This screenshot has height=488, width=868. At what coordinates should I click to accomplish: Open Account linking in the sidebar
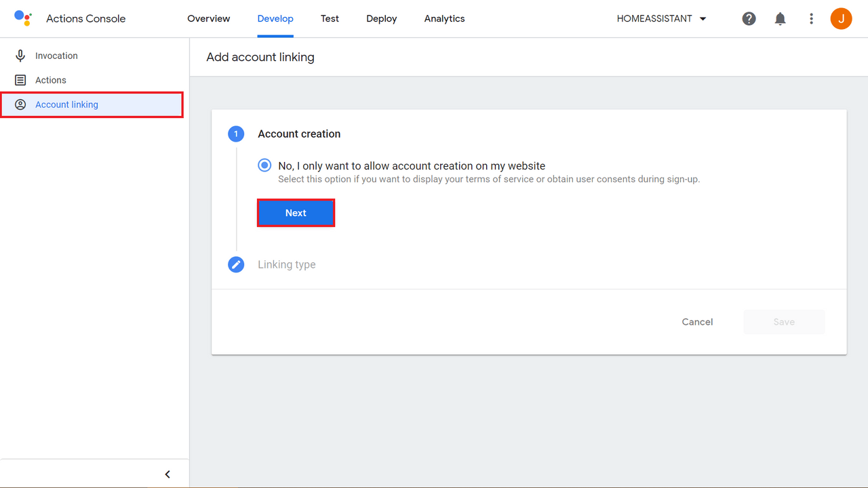pyautogui.click(x=92, y=104)
